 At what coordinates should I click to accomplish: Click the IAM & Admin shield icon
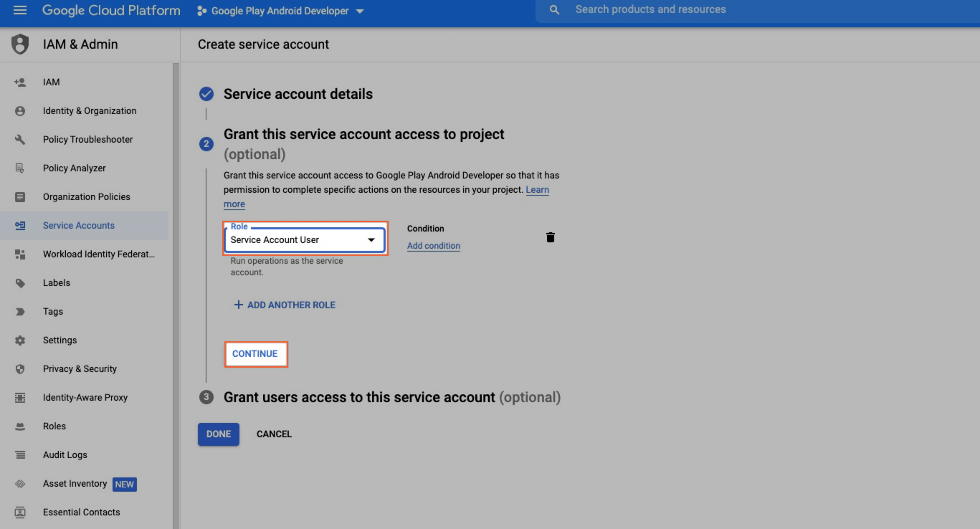point(20,44)
